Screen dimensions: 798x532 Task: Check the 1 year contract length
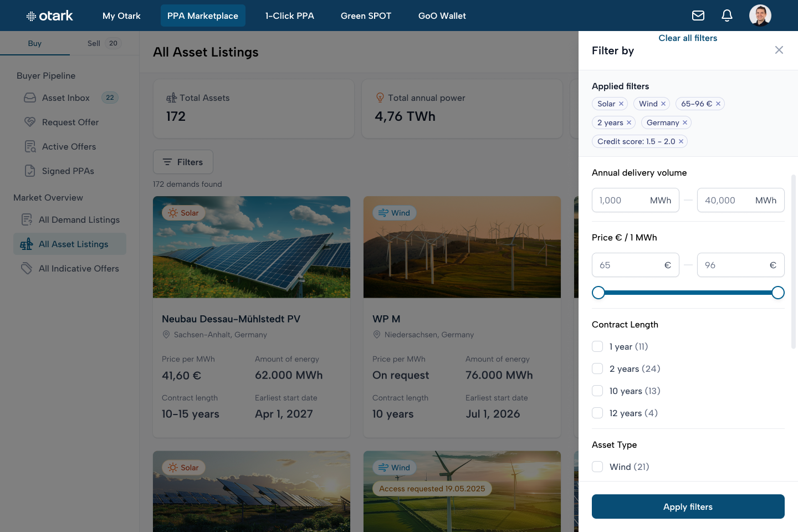(597, 346)
